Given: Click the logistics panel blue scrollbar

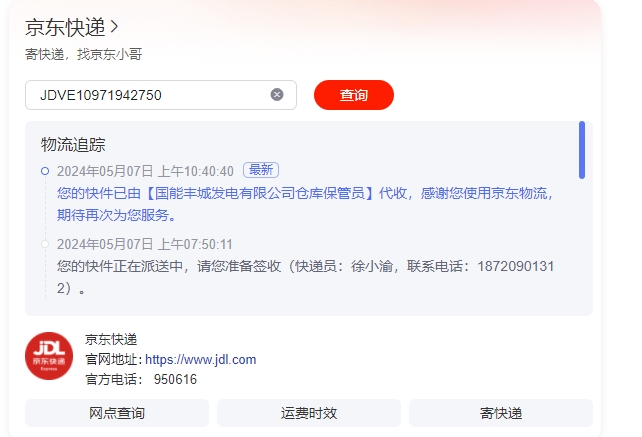Looking at the screenshot, I should pos(582,150).
